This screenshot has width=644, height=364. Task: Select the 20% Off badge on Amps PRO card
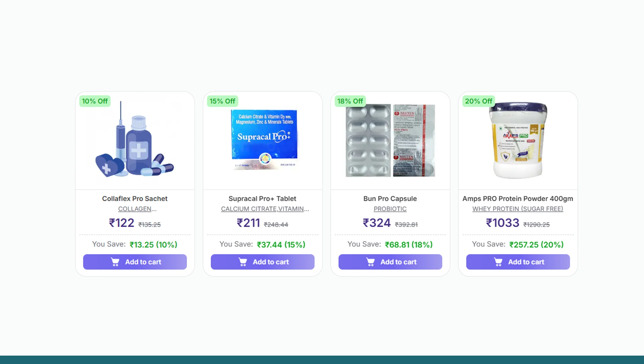(478, 101)
